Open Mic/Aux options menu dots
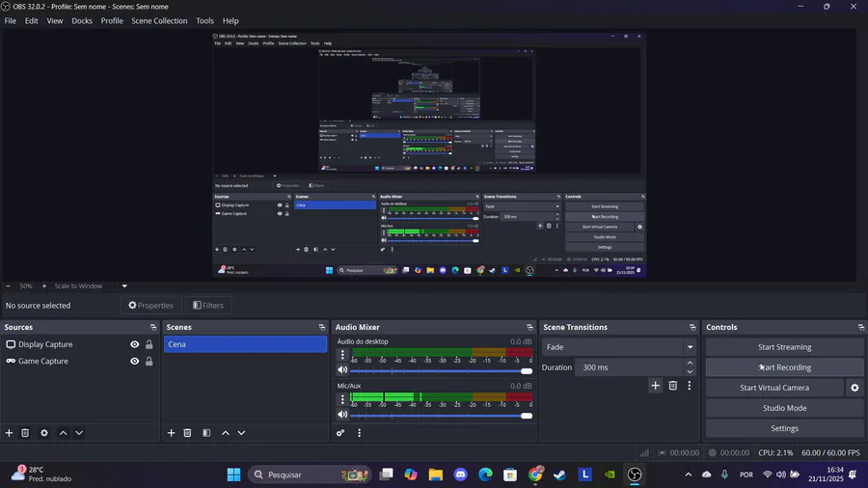 tap(342, 398)
